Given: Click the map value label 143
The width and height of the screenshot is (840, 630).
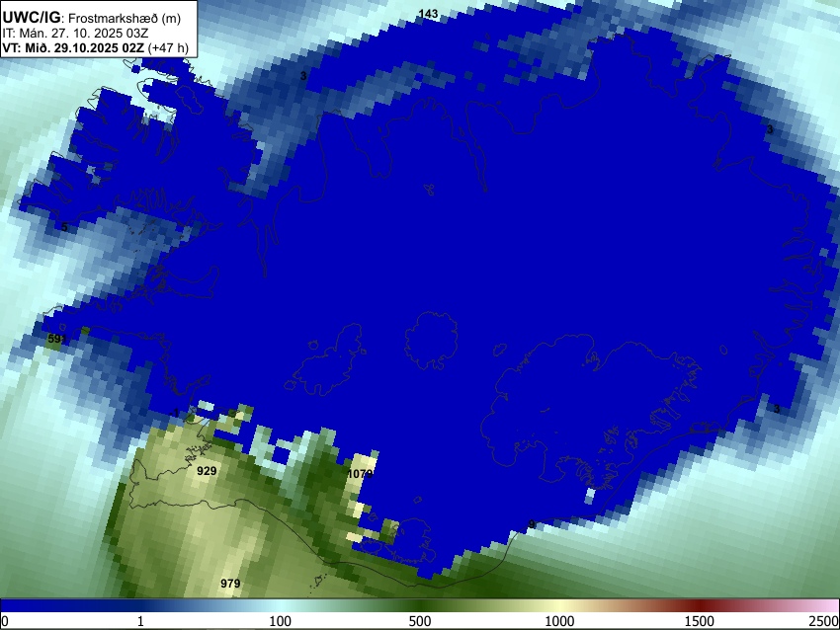Looking at the screenshot, I should tap(428, 14).
